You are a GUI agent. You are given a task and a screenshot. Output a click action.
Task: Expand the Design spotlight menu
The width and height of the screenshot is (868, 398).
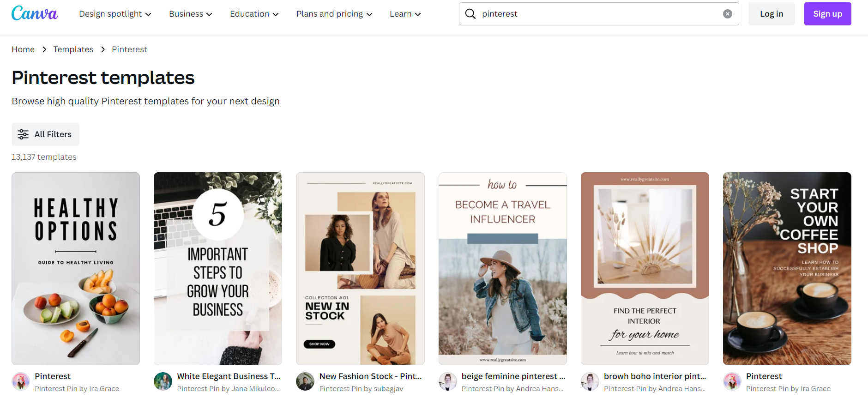(115, 14)
